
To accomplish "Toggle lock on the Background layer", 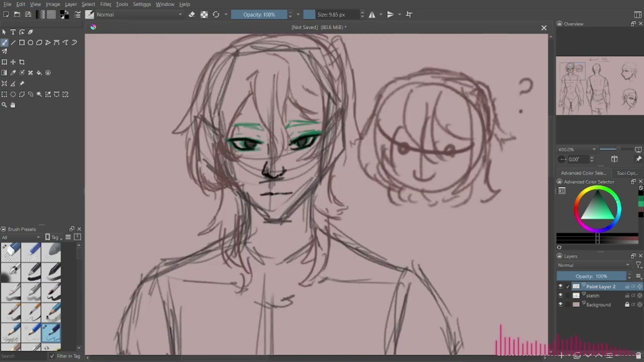I will click(x=627, y=305).
